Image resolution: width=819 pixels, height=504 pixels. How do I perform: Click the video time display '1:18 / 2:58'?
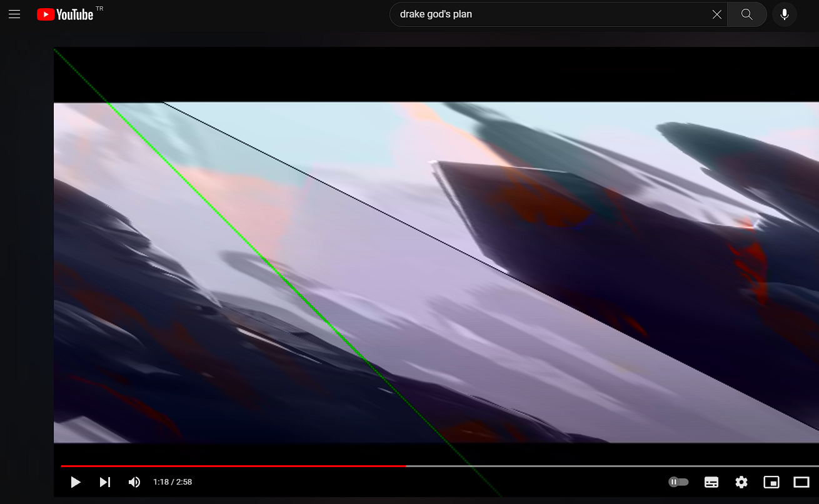[x=173, y=481]
